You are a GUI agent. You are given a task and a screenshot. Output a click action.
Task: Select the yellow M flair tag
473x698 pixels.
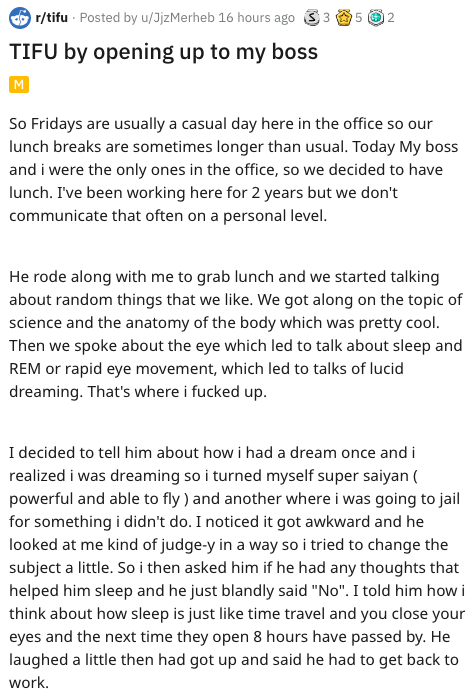19,84
